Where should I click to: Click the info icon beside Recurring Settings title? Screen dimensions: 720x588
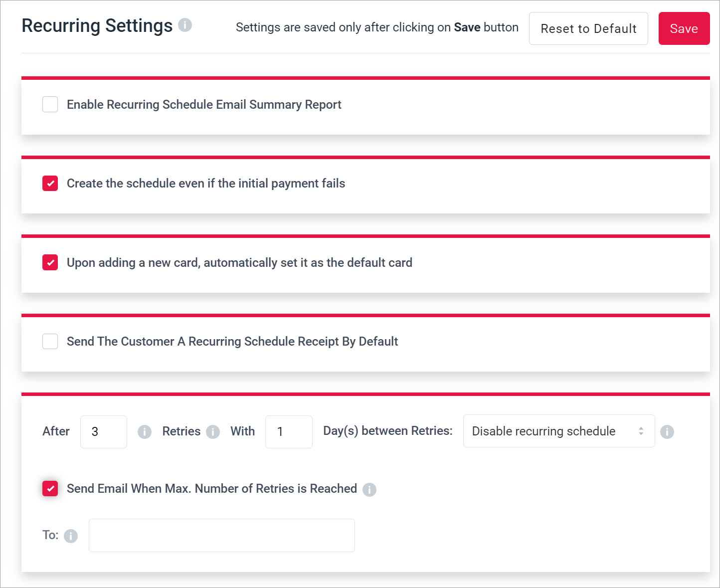tap(185, 25)
